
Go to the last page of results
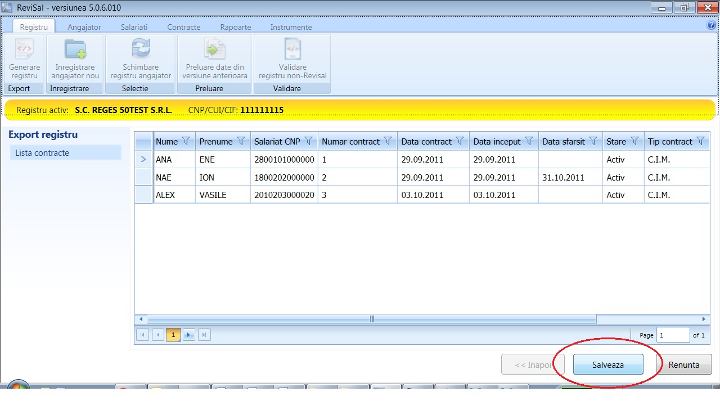[204, 334]
